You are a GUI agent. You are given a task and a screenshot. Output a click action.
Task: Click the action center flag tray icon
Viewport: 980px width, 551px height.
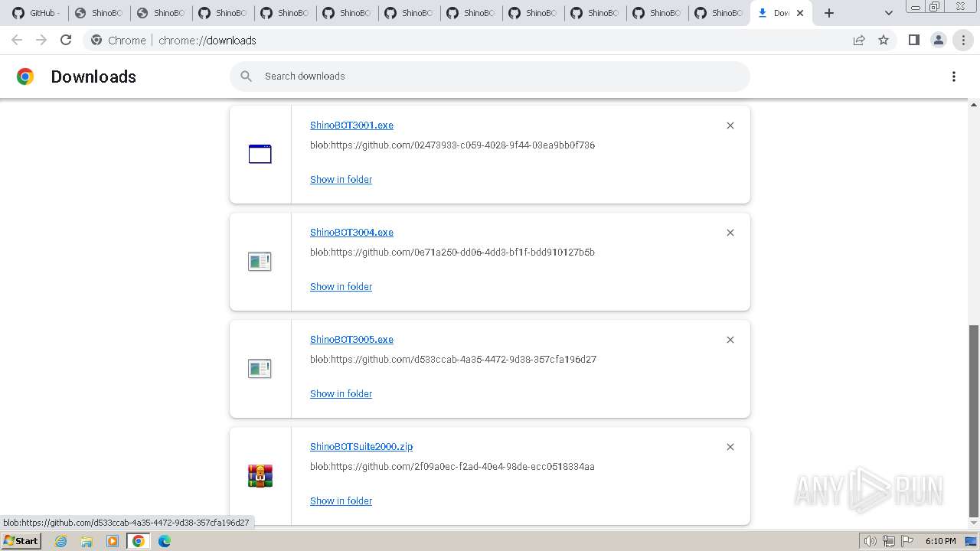907,541
